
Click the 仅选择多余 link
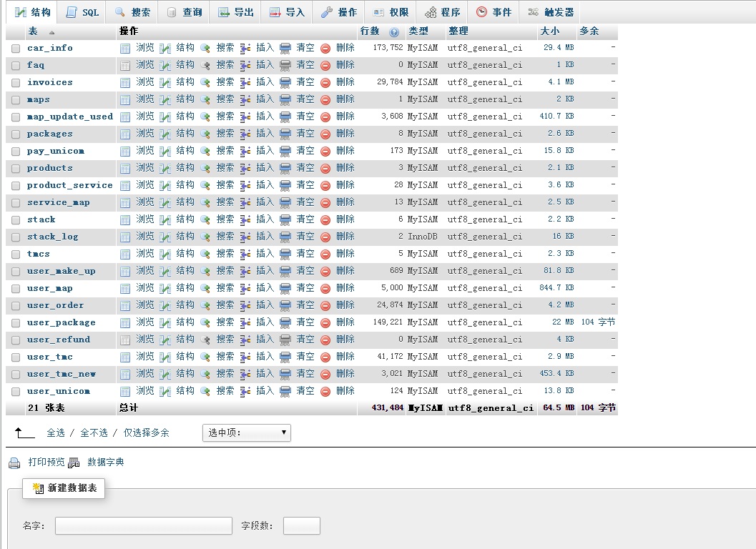(146, 432)
